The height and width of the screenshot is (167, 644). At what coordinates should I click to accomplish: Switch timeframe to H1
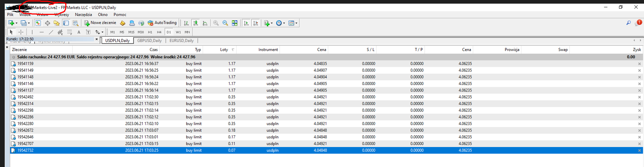150,32
